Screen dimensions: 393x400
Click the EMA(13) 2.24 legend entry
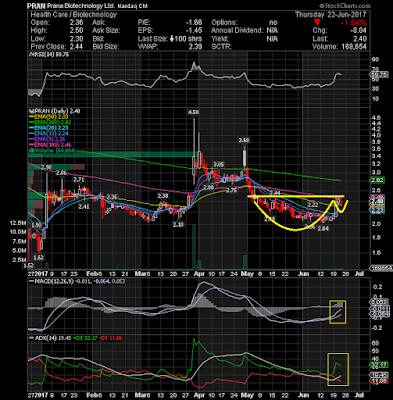[x=50, y=133]
